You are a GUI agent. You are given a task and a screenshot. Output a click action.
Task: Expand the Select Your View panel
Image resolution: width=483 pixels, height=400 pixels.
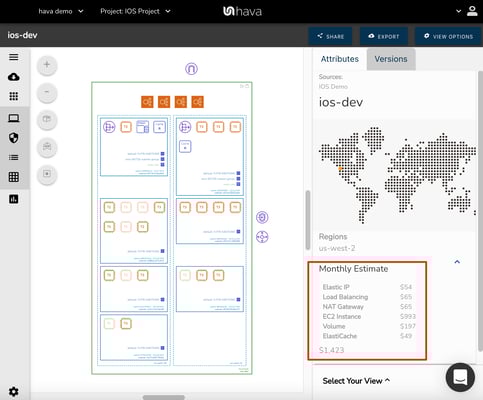click(356, 381)
